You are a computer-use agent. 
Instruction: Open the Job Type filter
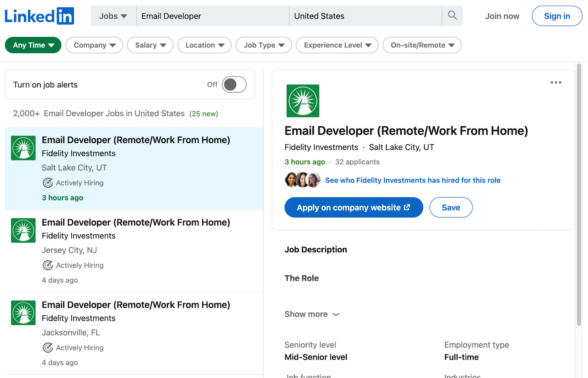click(263, 45)
